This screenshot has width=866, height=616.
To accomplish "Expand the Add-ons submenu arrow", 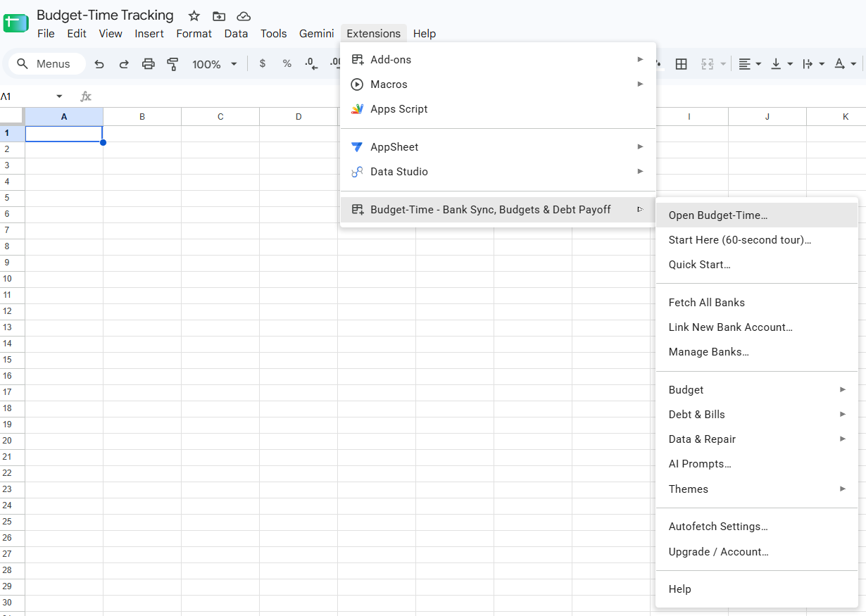I will click(640, 60).
